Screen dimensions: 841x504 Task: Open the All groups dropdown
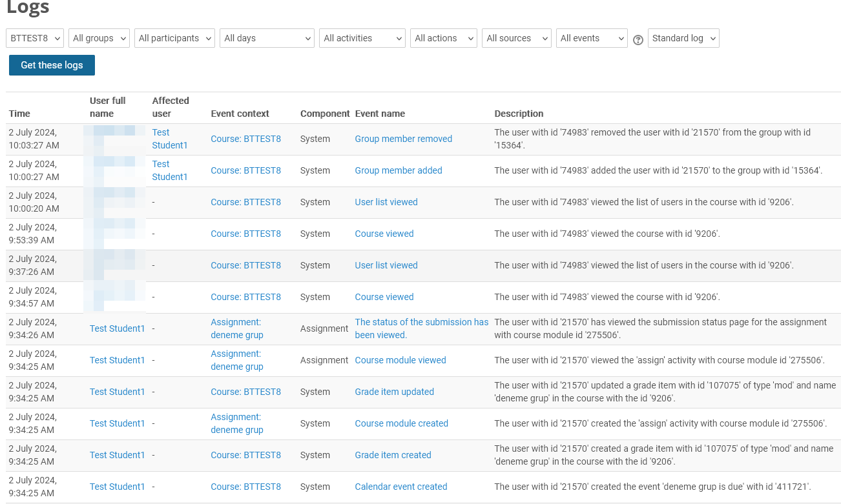[99, 38]
